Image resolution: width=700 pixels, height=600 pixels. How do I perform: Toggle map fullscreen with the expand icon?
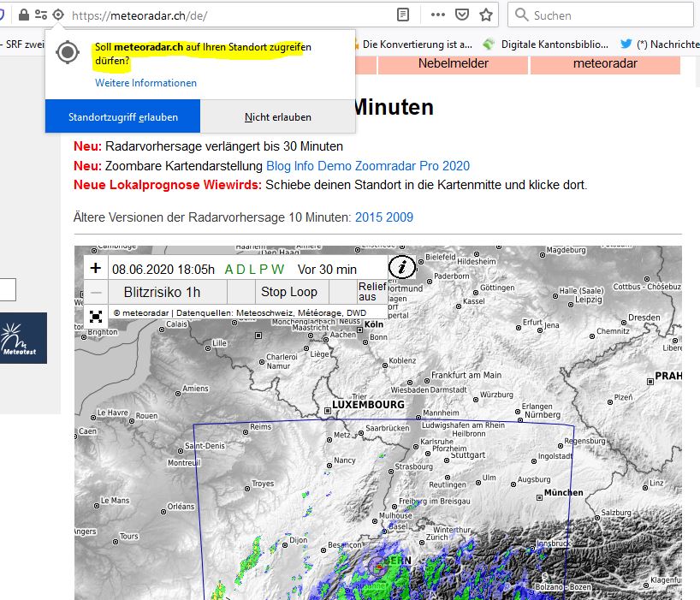[96, 316]
